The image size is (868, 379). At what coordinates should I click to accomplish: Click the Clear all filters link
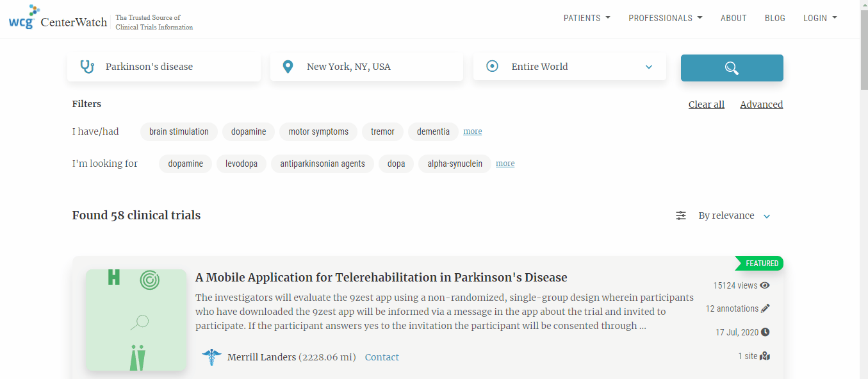706,104
